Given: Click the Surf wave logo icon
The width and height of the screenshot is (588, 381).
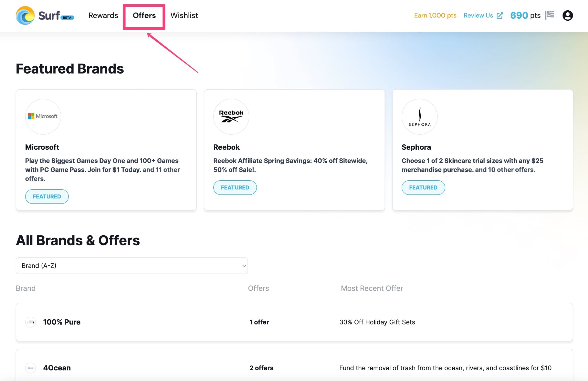Looking at the screenshot, I should coord(25,16).
